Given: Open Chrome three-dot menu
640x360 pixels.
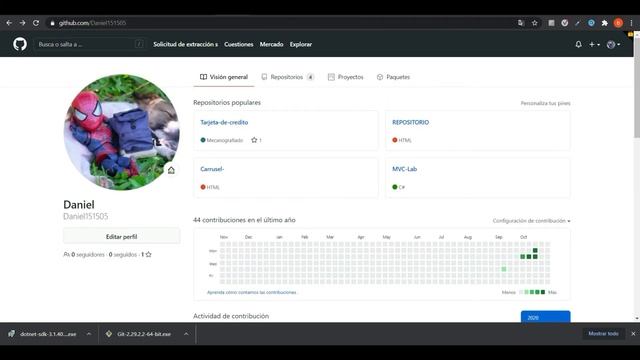Looking at the screenshot, I should pyautogui.click(x=631, y=23).
